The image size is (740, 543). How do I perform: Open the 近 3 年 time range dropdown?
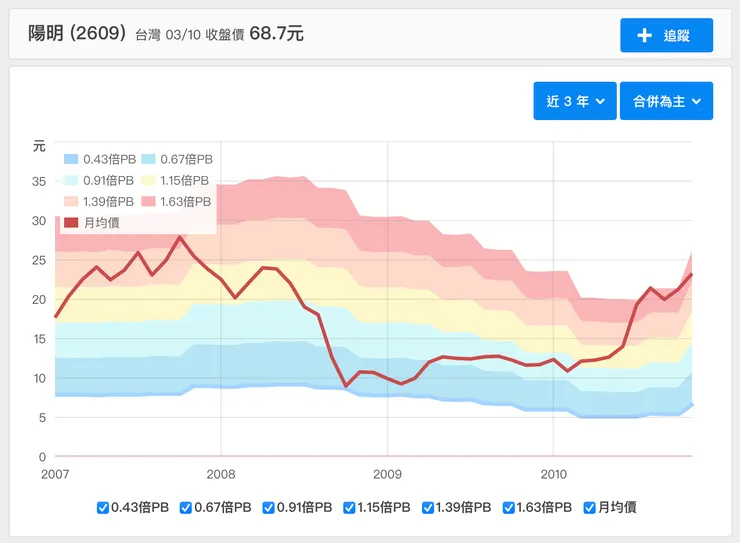(575, 101)
